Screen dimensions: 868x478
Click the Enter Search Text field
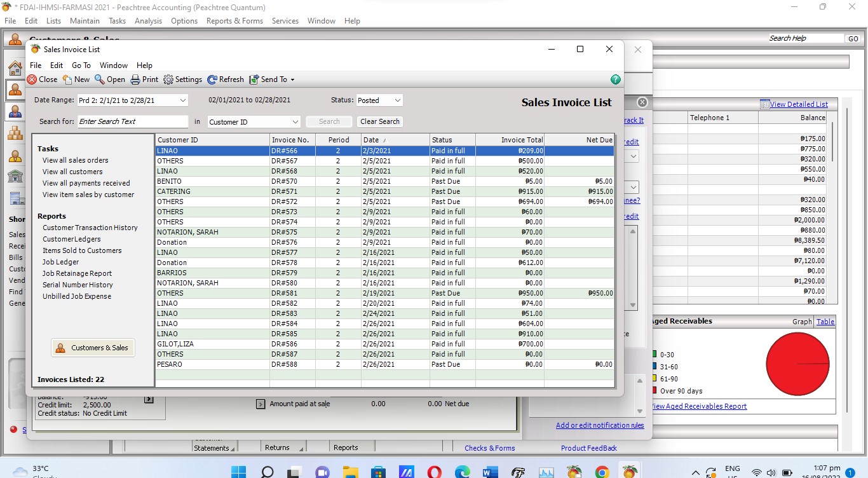click(x=133, y=121)
